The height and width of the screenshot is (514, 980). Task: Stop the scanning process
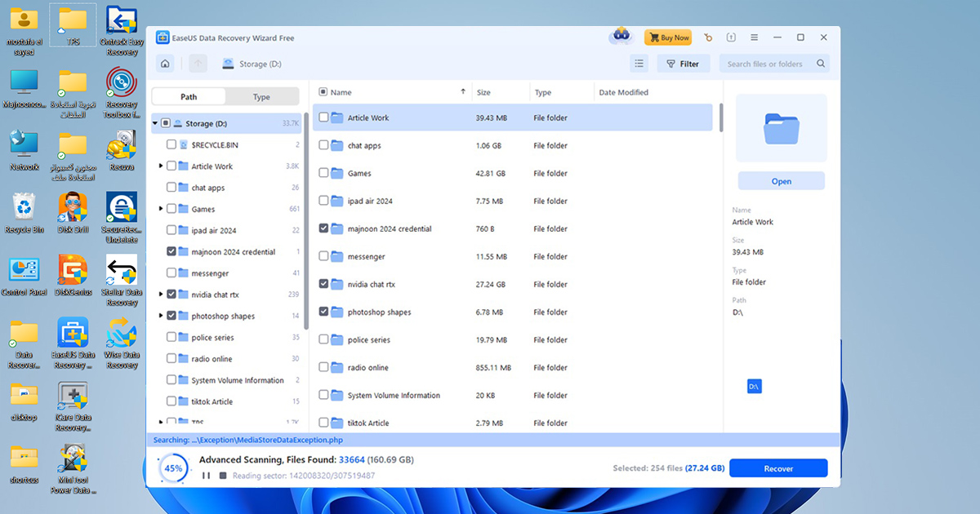pyautogui.click(x=222, y=476)
